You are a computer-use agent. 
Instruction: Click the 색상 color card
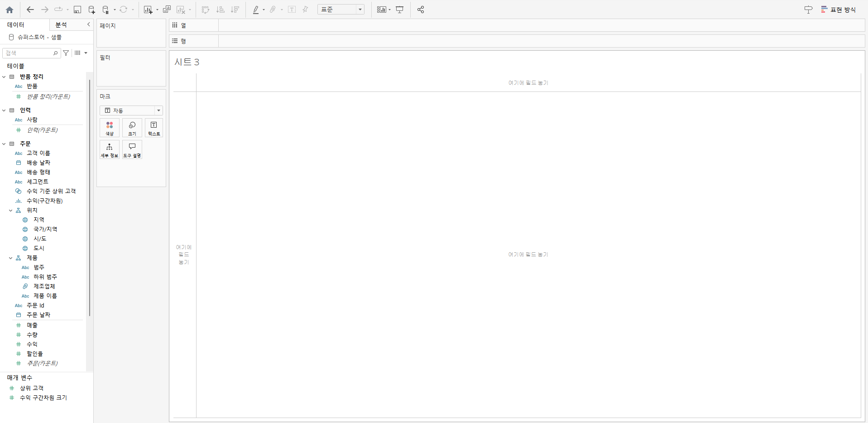point(110,128)
